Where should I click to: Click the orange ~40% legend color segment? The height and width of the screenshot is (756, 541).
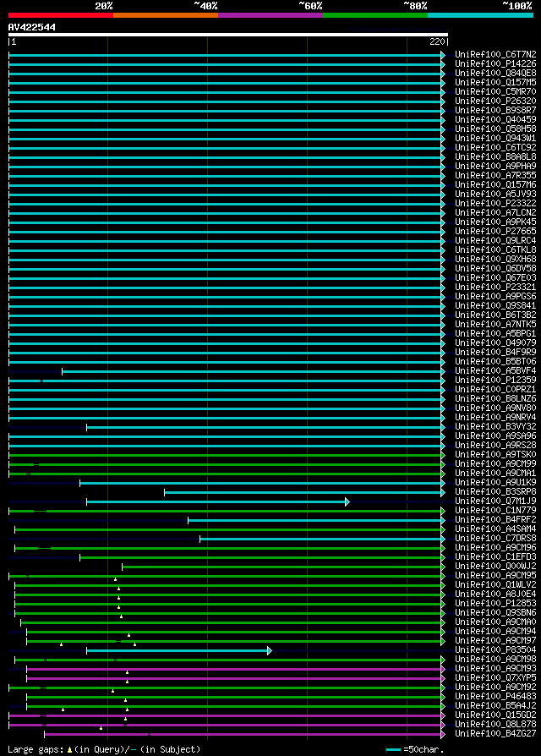[x=166, y=15]
